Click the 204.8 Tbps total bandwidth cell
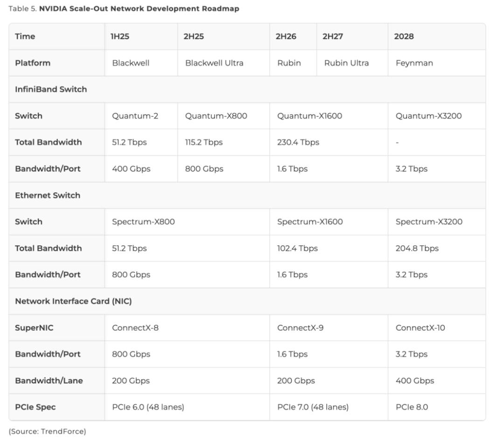504x440 pixels. click(x=417, y=248)
